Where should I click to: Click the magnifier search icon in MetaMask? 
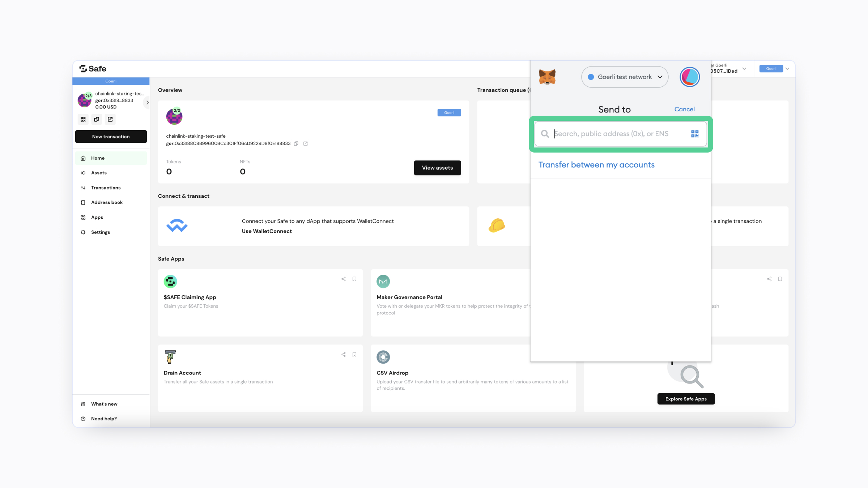coord(545,134)
